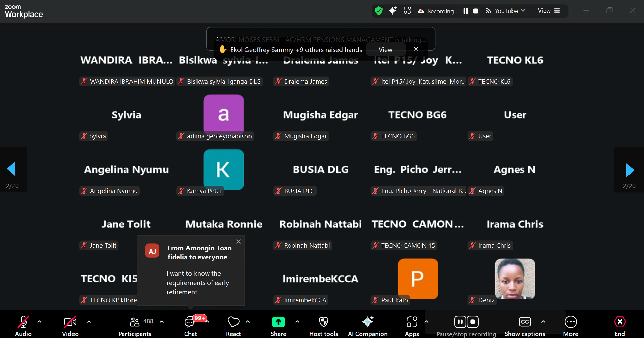The image size is (644, 338).
Task: Toggle Show captions
Action: pyautogui.click(x=525, y=322)
